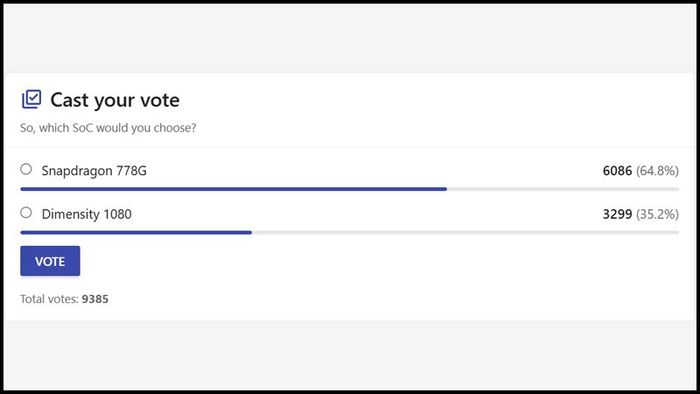
Task: Click the Dimensity 1080 result progress bar
Action: (x=350, y=232)
